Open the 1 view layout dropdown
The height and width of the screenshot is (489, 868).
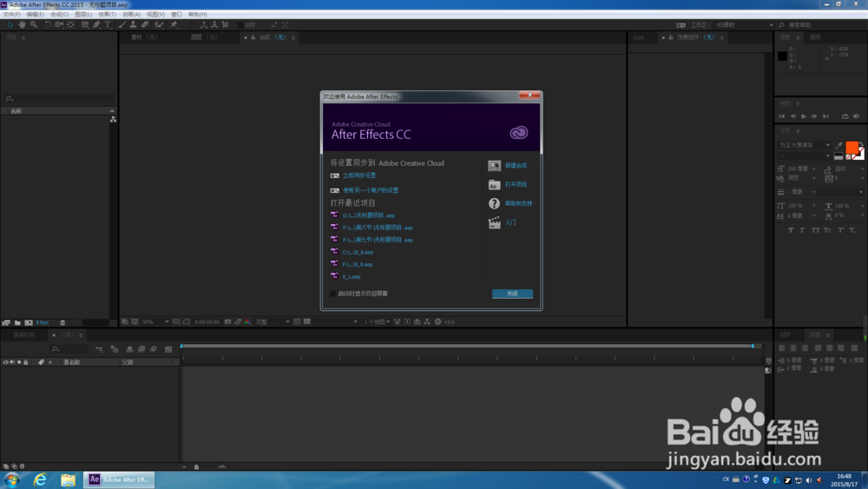coord(377,321)
